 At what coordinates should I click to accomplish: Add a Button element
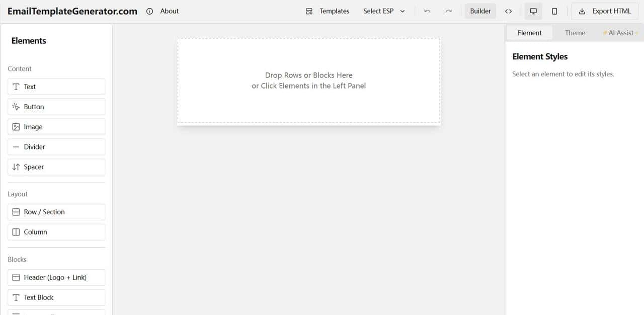click(56, 107)
